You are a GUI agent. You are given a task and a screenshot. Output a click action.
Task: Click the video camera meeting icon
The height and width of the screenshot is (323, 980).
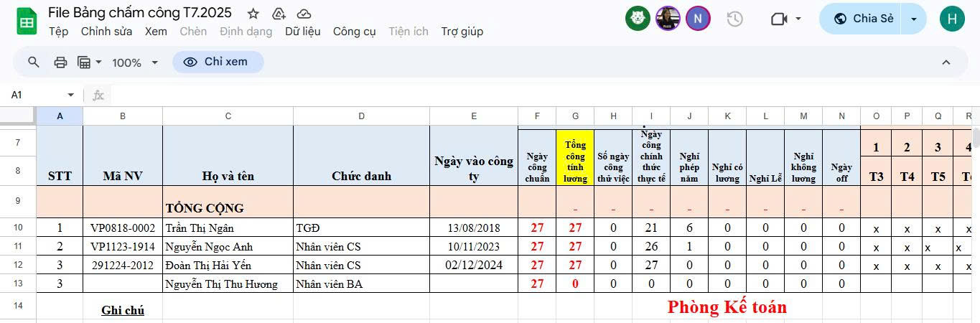click(x=779, y=19)
